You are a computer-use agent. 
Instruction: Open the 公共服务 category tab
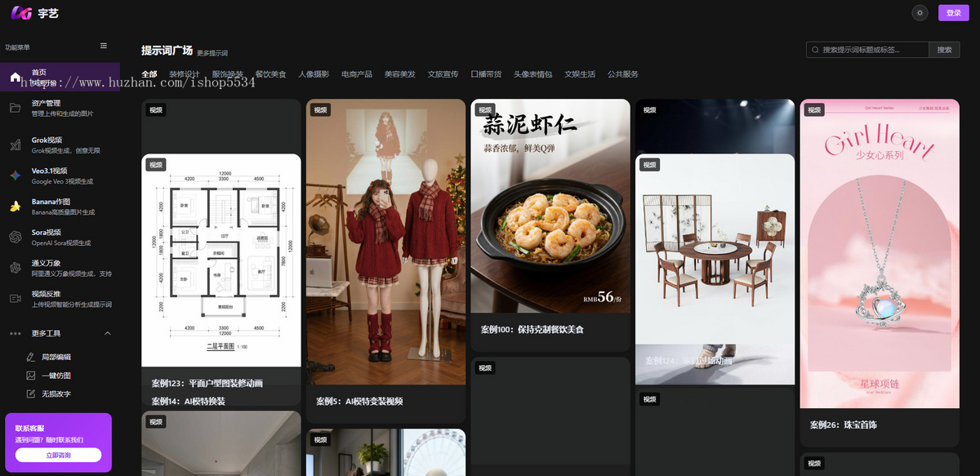click(623, 74)
